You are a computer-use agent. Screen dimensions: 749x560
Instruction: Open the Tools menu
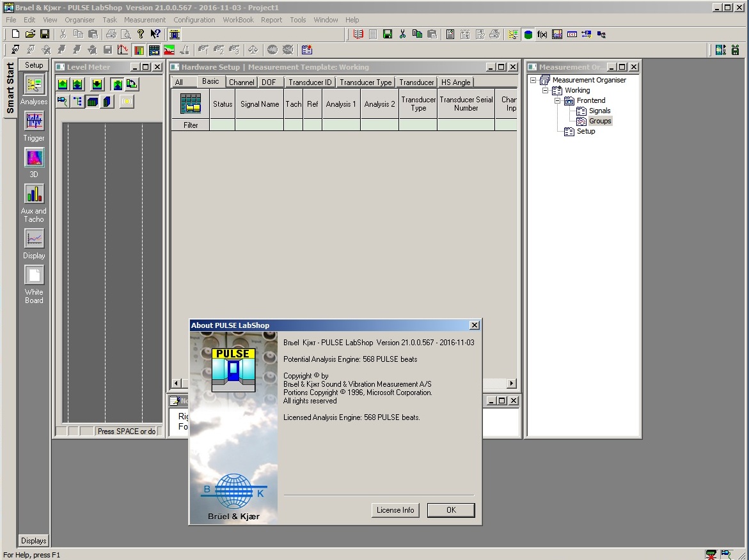pos(297,20)
